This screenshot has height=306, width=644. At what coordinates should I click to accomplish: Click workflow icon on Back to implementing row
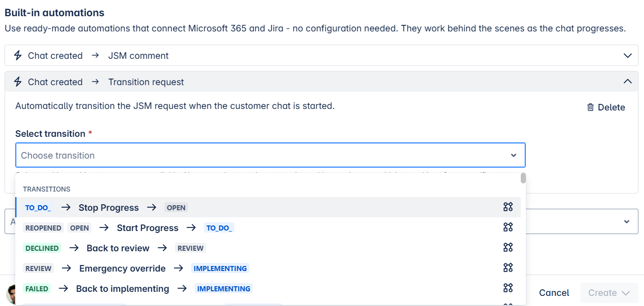[x=508, y=288]
